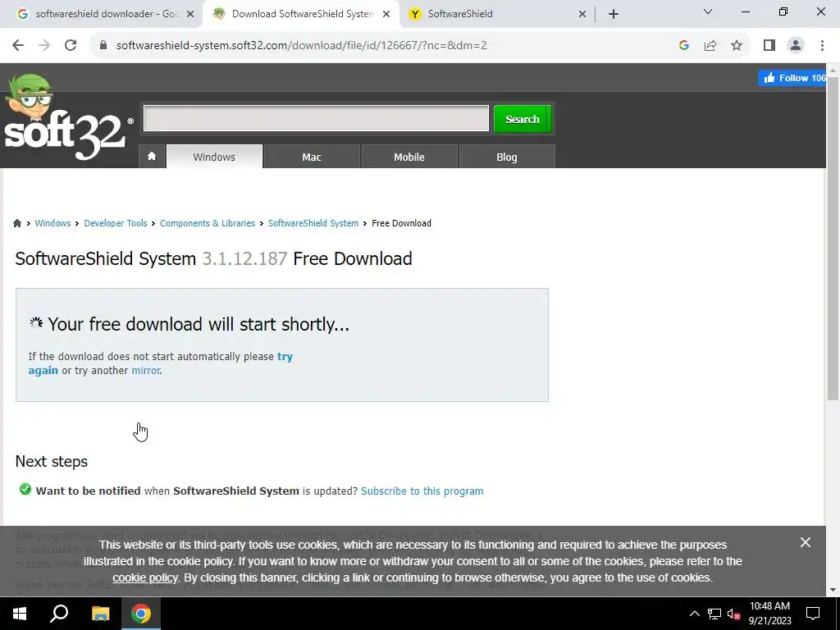
Task: Open the network tray icon
Action: [x=714, y=614]
